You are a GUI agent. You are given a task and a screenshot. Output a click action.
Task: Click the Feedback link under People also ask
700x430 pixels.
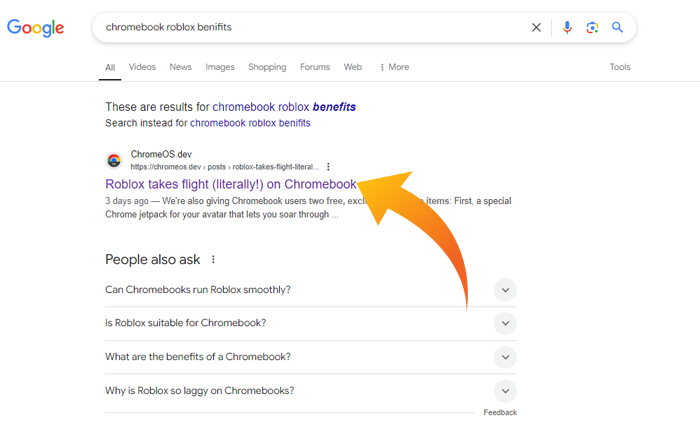(x=500, y=413)
